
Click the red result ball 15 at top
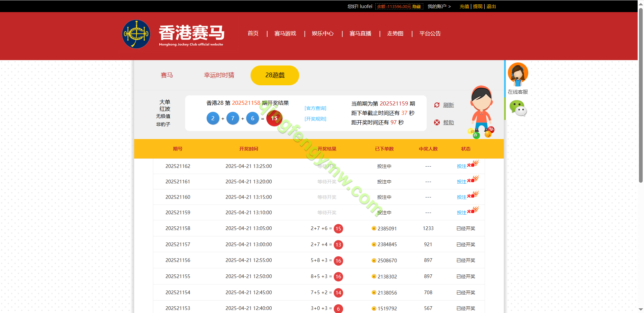(274, 118)
